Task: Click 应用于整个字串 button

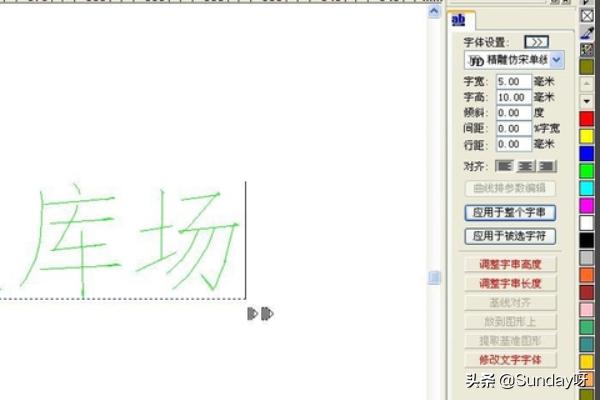Action: 510,212
